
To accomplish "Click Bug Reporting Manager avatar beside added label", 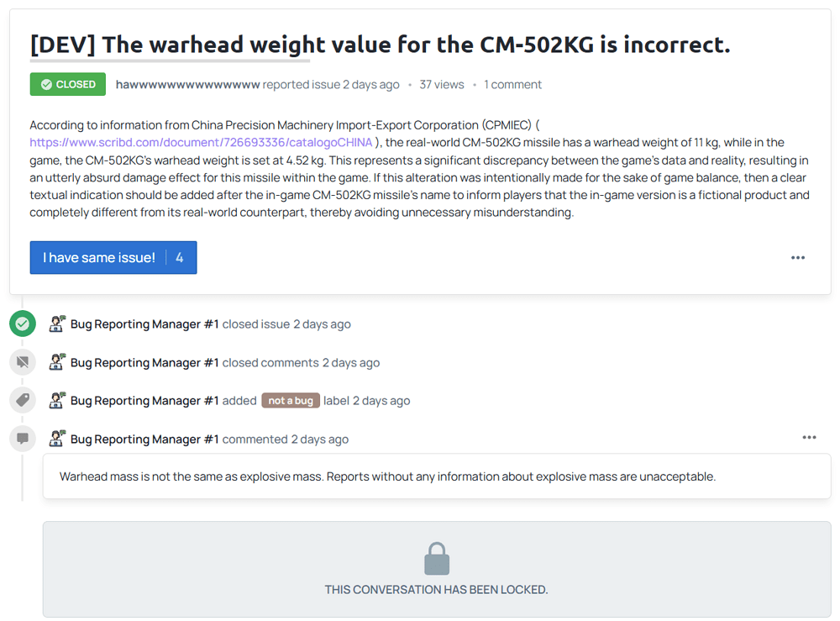I will tap(57, 400).
